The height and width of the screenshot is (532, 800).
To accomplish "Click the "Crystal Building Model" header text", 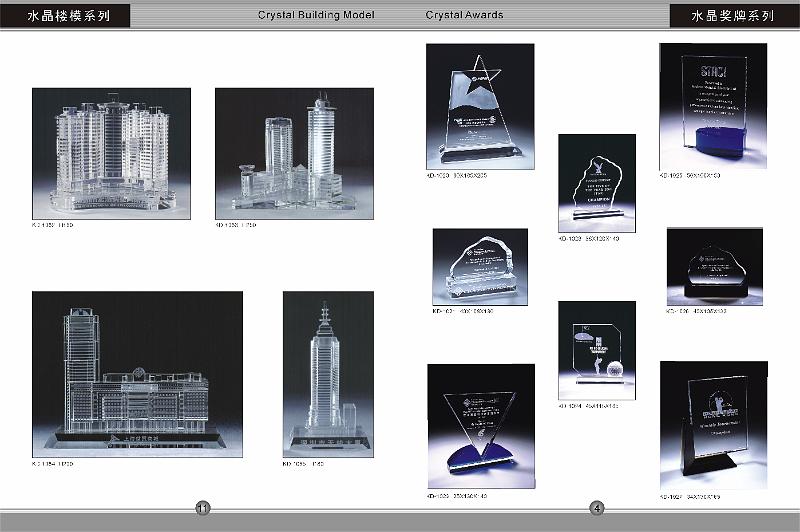I will click(316, 15).
